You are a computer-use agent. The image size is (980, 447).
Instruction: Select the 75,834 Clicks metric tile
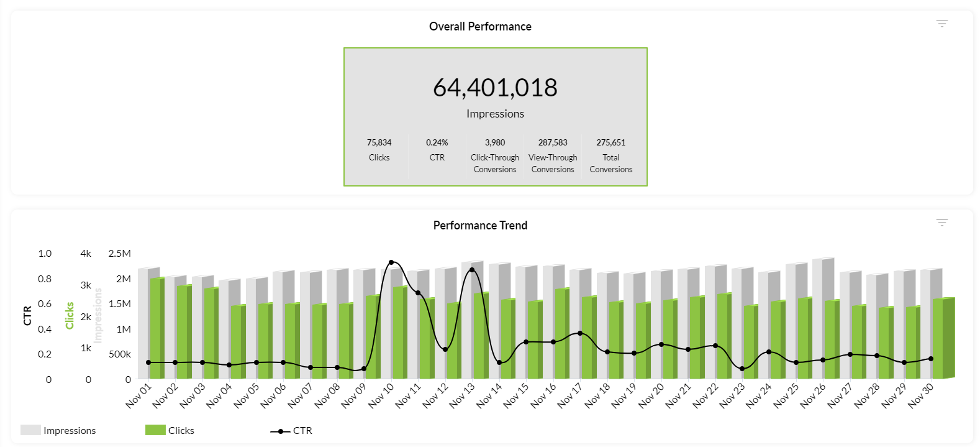pos(379,150)
